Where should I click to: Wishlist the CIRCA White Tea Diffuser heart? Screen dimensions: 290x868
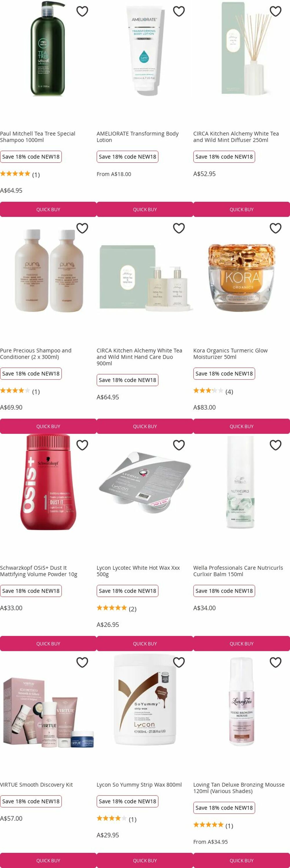276,11
